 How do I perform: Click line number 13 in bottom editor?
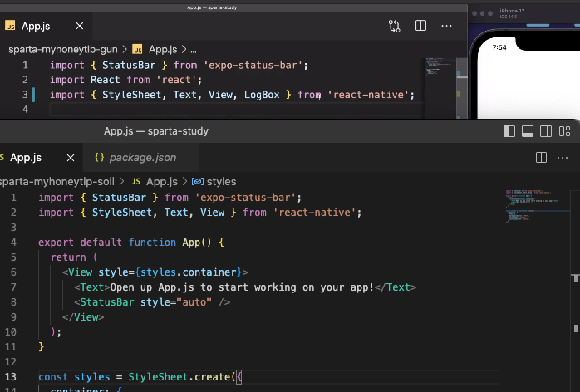[10, 376]
